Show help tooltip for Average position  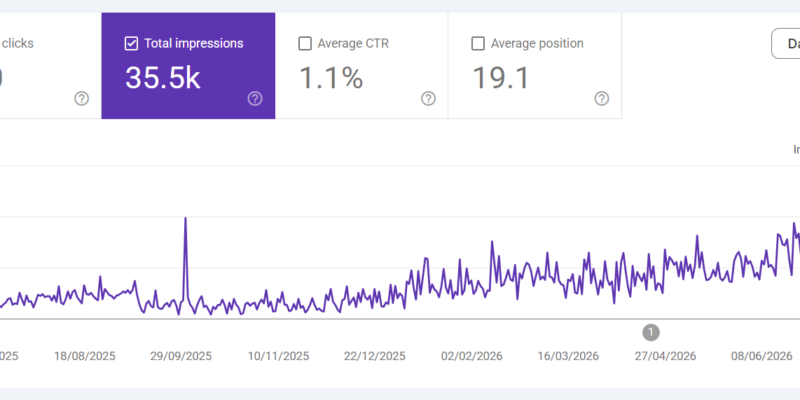tap(602, 98)
